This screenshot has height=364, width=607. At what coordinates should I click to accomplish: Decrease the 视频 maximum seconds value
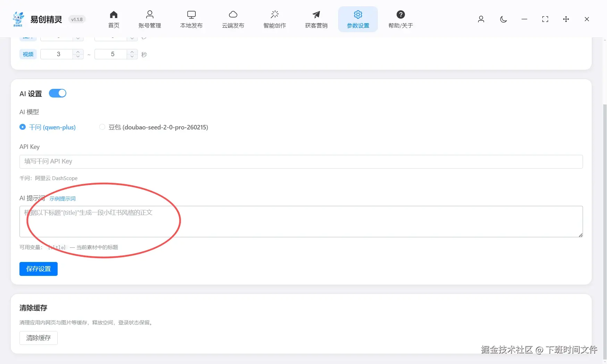coord(132,57)
